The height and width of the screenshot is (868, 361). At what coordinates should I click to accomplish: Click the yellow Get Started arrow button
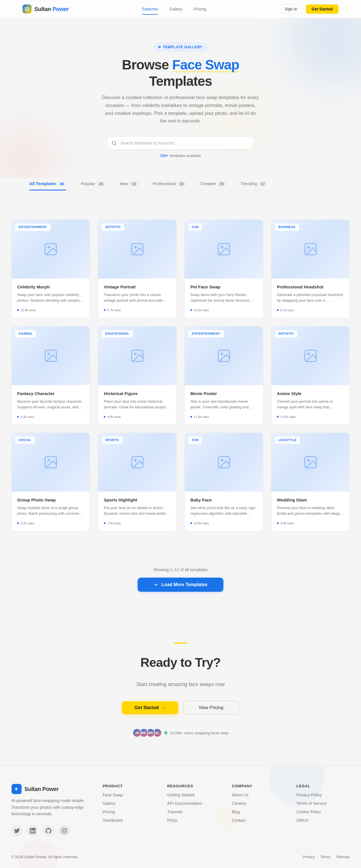pos(150,708)
